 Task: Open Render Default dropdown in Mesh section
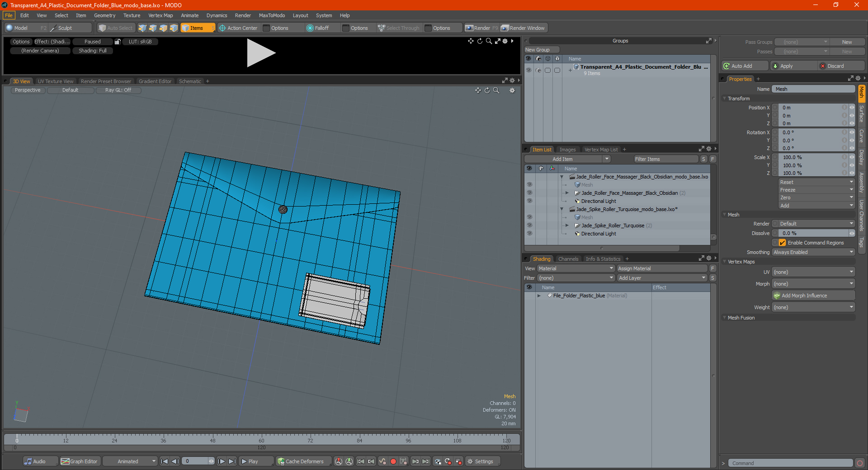point(816,224)
